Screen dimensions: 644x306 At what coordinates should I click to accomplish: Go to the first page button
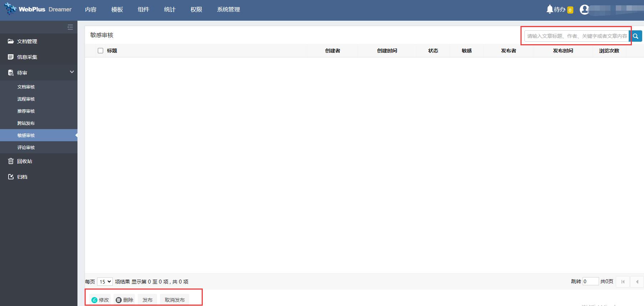623,282
